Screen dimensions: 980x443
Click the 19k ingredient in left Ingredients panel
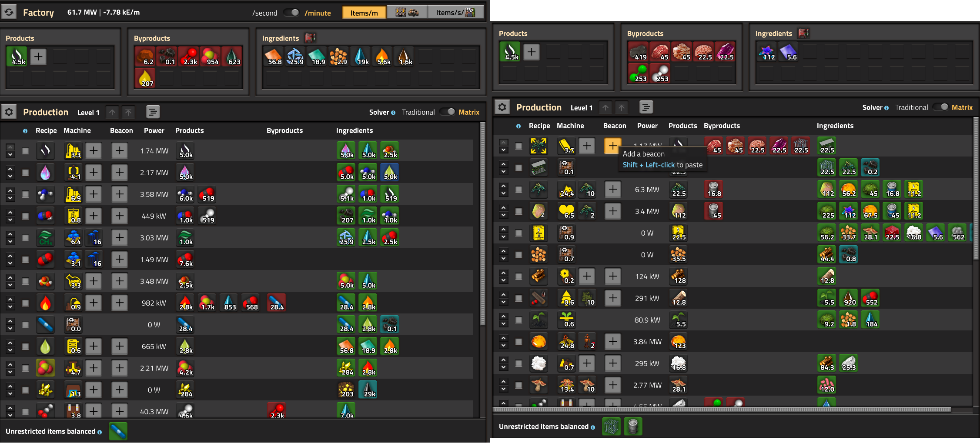point(361,57)
